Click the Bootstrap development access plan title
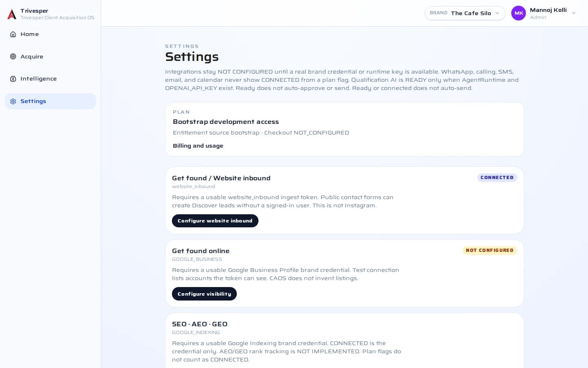This screenshot has width=588, height=368. pyautogui.click(x=226, y=122)
